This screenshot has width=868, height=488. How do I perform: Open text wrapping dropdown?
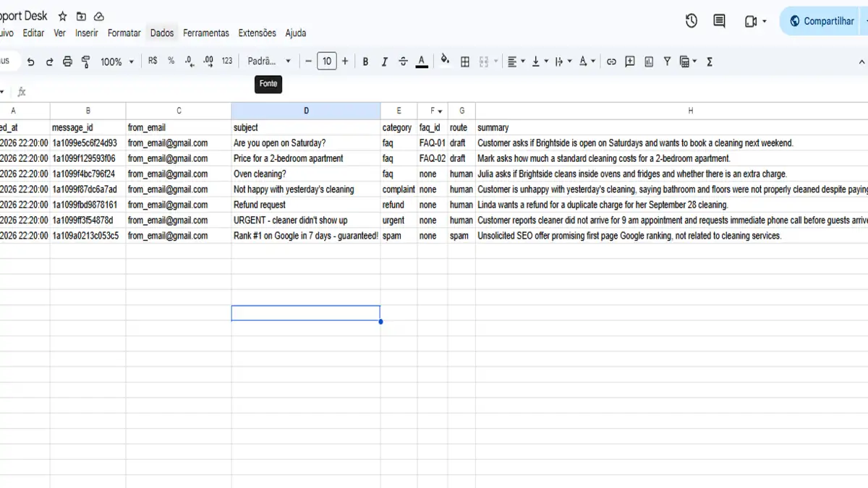(563, 61)
